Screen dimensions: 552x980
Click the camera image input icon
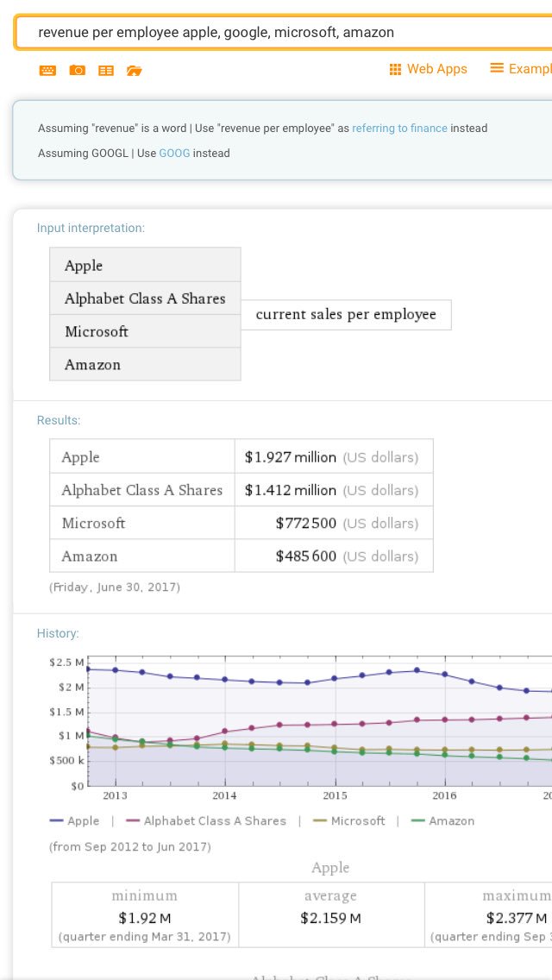pos(78,70)
